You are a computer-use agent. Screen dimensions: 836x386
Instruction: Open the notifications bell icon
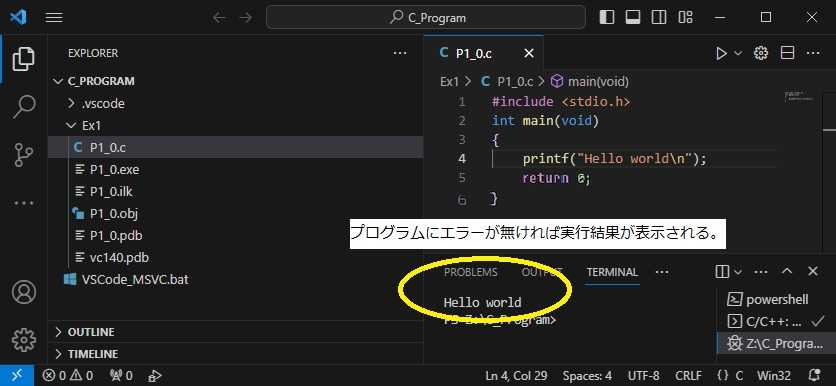click(x=815, y=375)
